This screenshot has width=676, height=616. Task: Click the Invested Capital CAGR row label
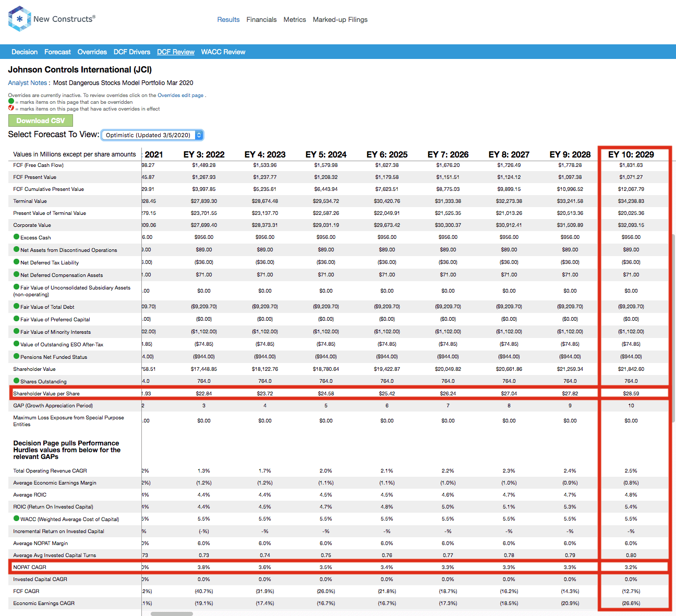[x=40, y=579]
